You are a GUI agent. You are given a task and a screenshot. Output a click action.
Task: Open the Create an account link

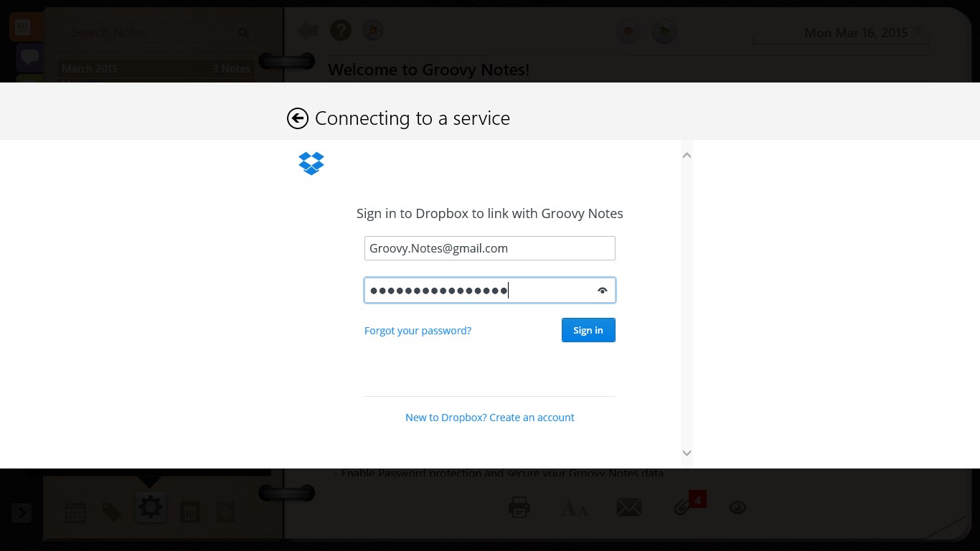point(489,418)
